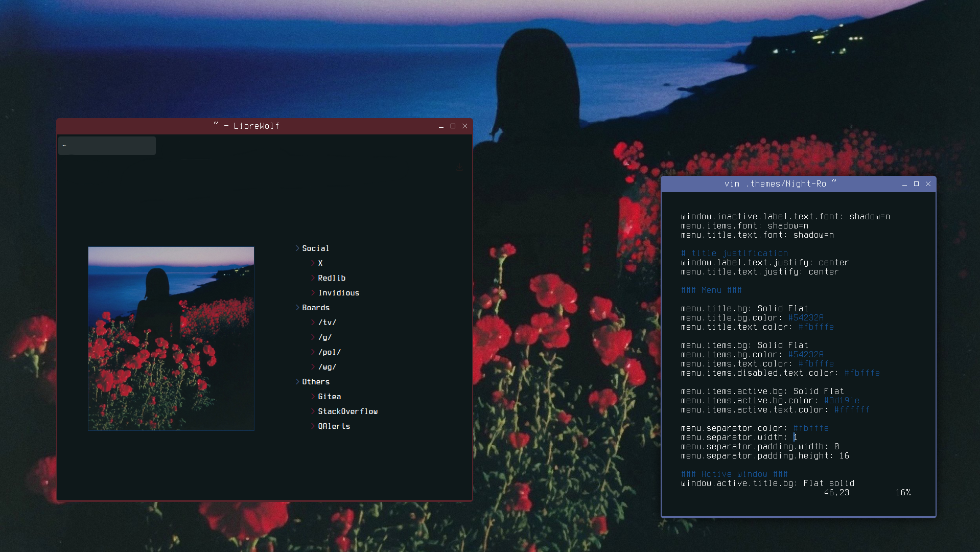Click chevron next to Gitea

tap(313, 397)
